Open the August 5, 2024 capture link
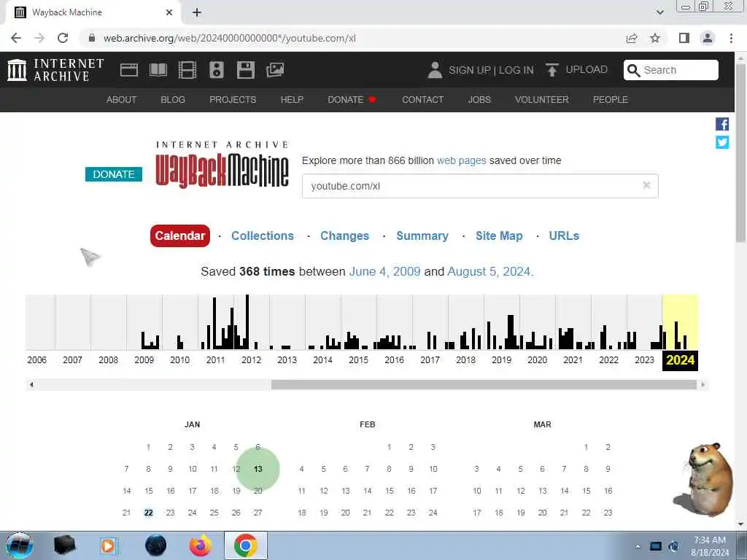The height and width of the screenshot is (560, 747). (489, 271)
